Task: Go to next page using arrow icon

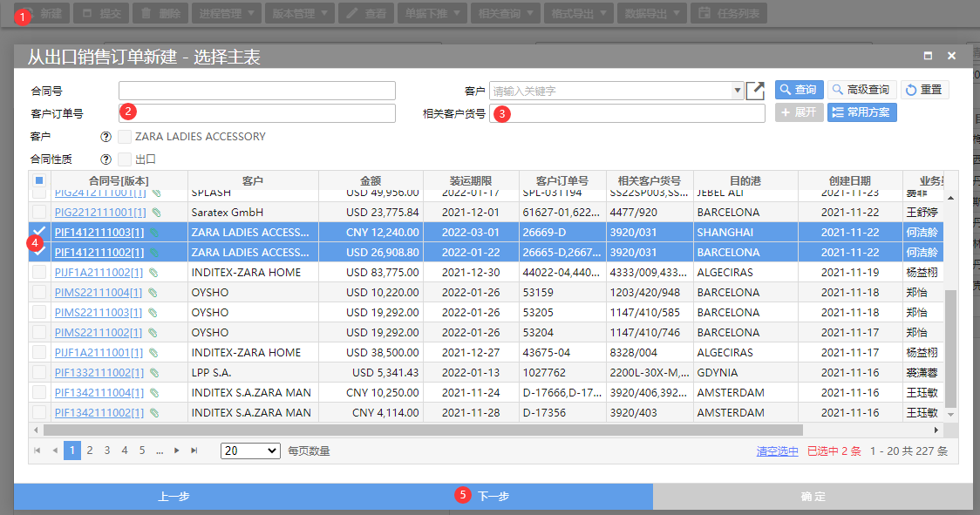Action: point(177,451)
